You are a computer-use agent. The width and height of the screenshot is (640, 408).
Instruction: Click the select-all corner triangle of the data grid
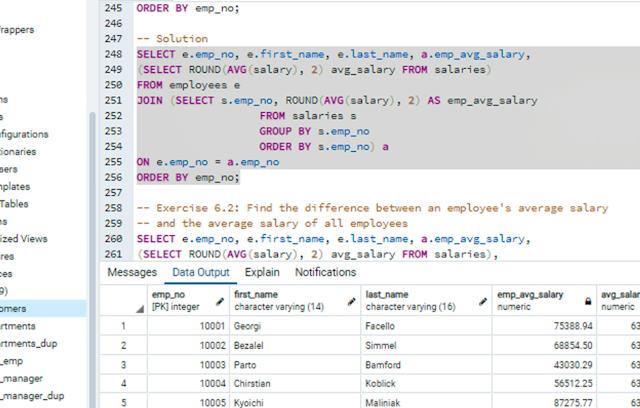(x=140, y=309)
